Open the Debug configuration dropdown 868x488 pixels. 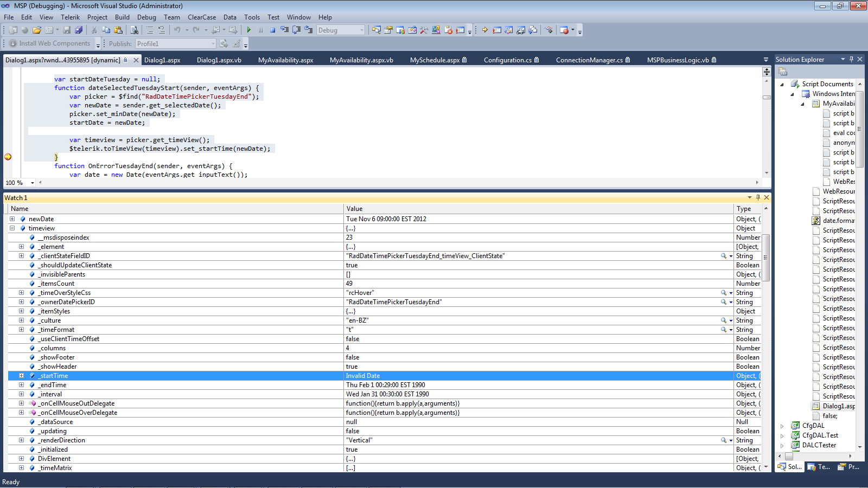[362, 30]
